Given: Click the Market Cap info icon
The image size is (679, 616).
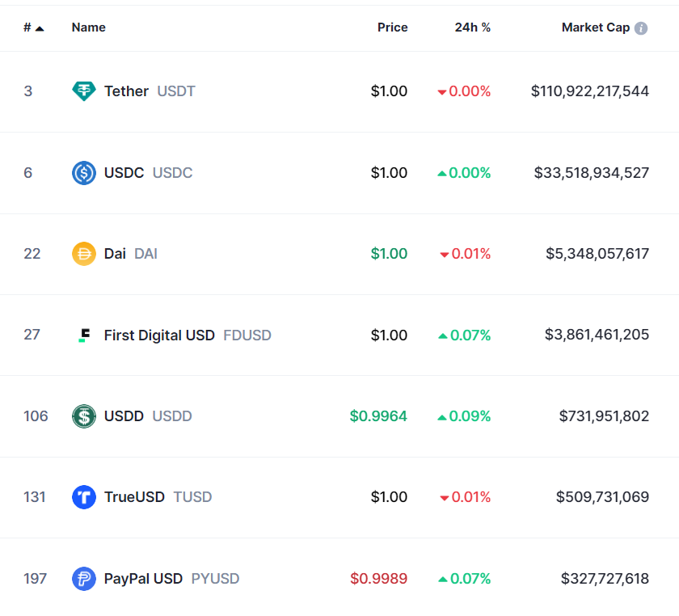Looking at the screenshot, I should point(641,28).
